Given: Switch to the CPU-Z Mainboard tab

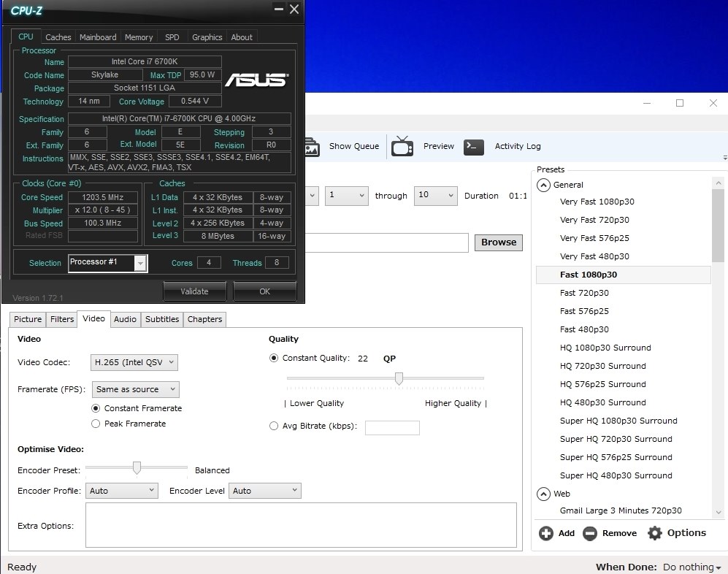Looking at the screenshot, I should tap(98, 37).
